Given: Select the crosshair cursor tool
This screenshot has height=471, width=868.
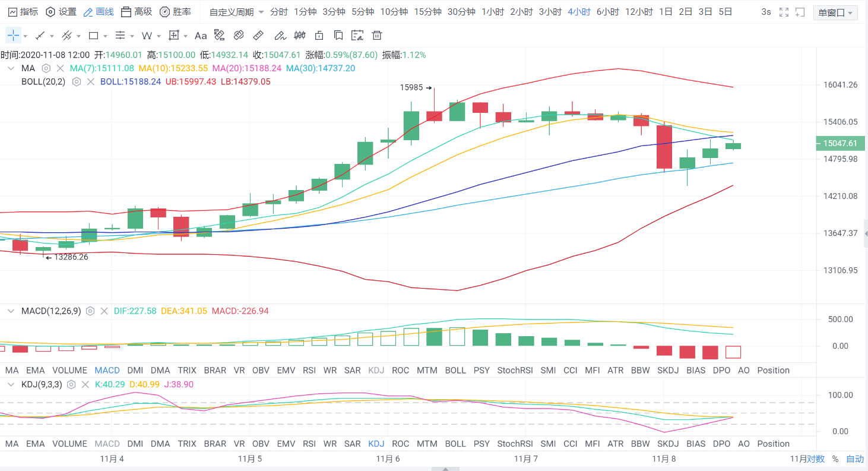Looking at the screenshot, I should pos(13,36).
